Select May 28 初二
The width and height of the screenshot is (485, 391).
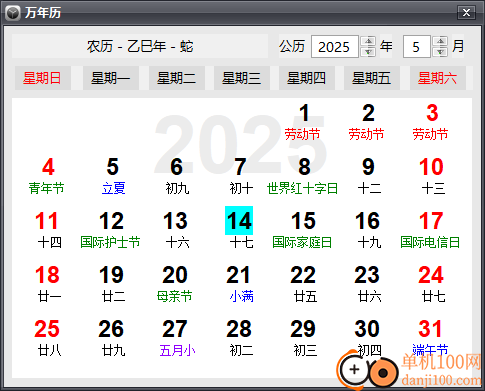(x=241, y=338)
